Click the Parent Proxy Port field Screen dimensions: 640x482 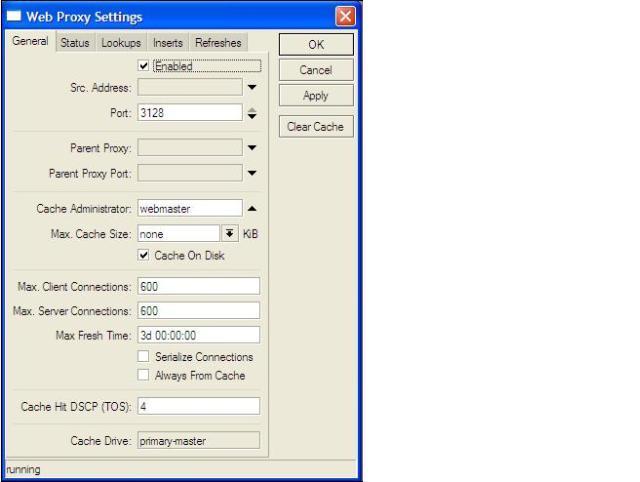[x=190, y=173]
